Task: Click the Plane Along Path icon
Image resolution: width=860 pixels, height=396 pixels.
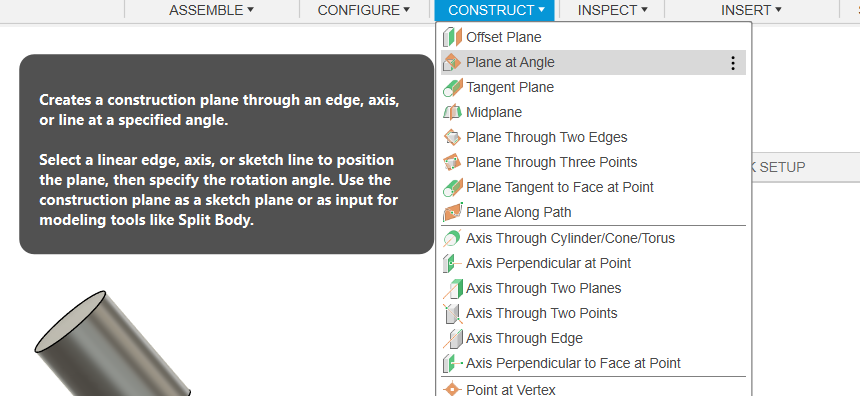Action: coord(452,212)
